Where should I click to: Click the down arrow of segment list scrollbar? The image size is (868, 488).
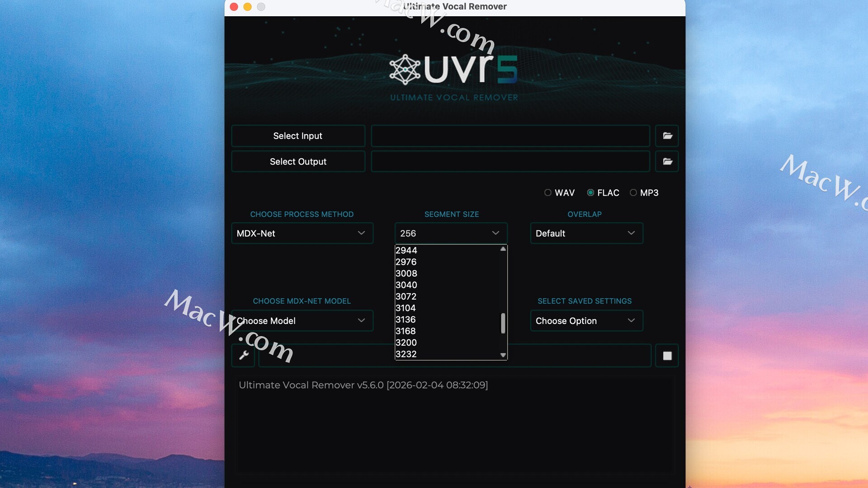coord(503,355)
